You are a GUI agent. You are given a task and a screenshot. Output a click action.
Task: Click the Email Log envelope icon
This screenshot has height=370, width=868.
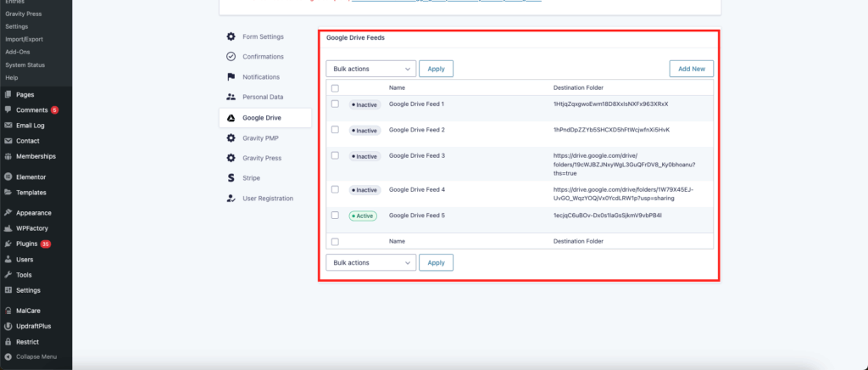[8, 126]
